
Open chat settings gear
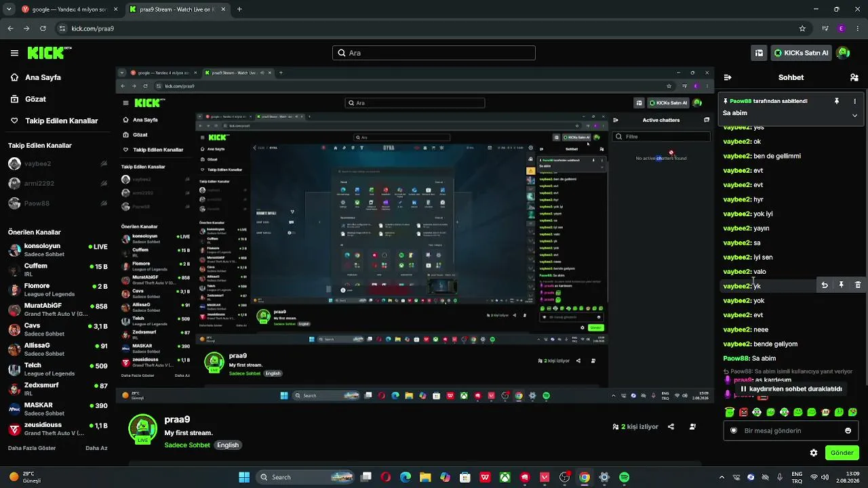click(x=814, y=453)
